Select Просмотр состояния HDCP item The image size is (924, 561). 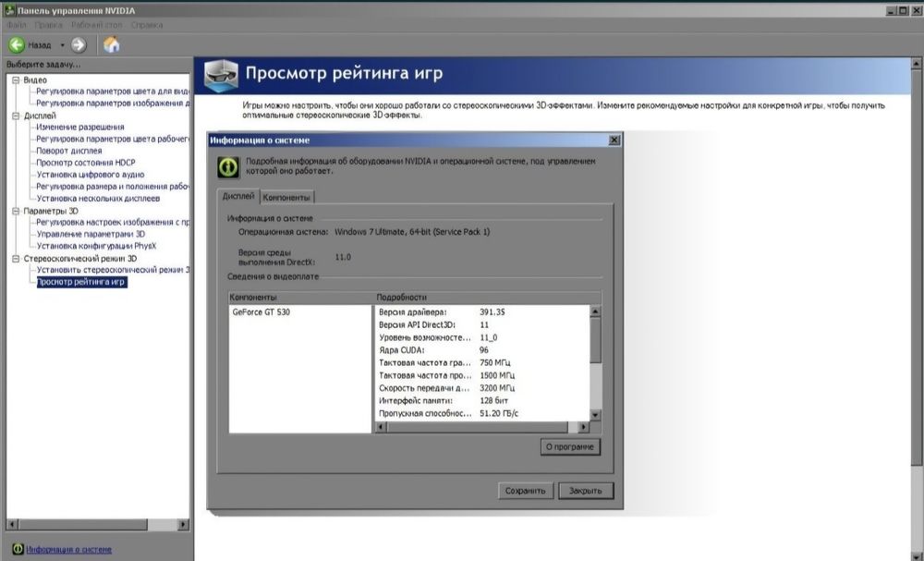[x=85, y=162]
